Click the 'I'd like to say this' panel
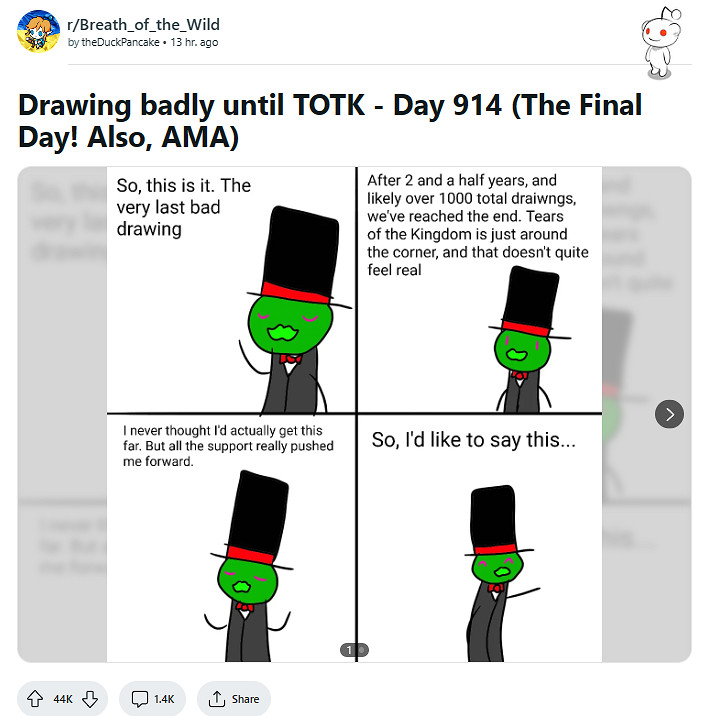The image size is (703, 716). 479,538
